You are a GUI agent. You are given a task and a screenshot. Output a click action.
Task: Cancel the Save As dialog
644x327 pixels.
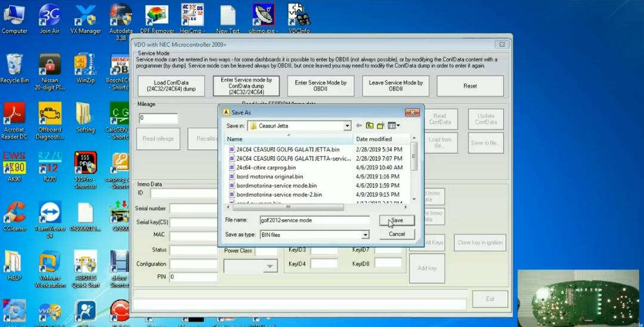397,234
